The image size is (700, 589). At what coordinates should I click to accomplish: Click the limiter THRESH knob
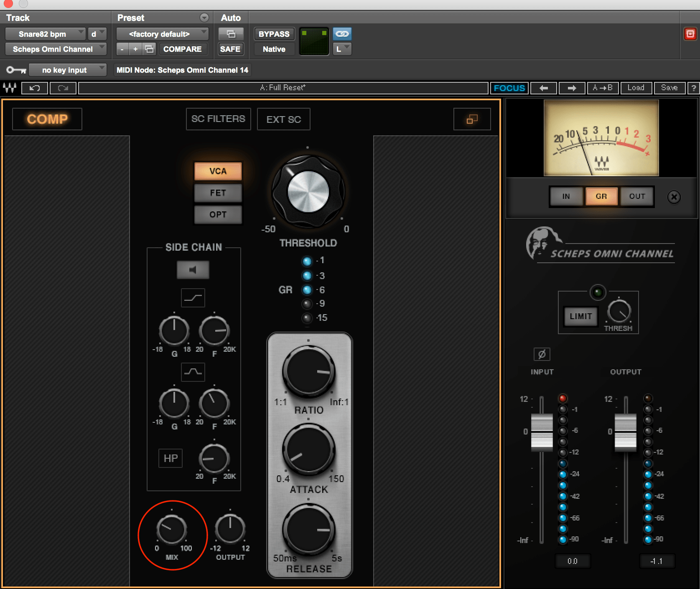point(619,311)
